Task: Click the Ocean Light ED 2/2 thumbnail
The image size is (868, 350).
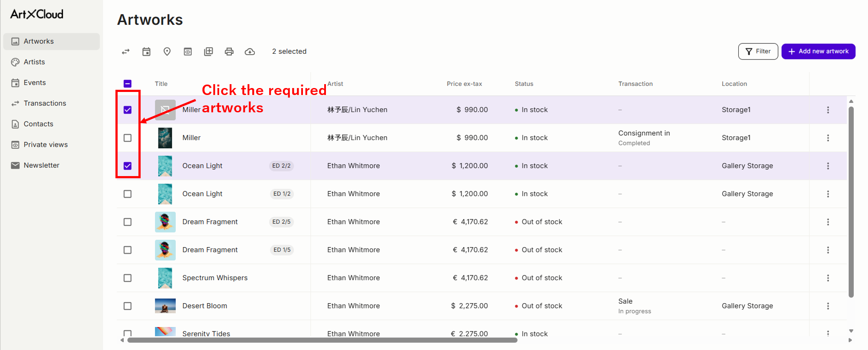Action: point(165,166)
